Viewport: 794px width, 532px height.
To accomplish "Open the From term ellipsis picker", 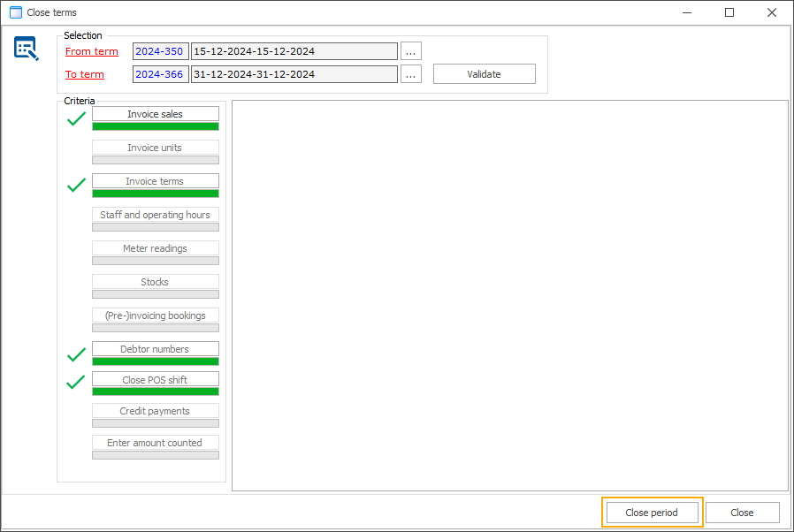I will [410, 50].
